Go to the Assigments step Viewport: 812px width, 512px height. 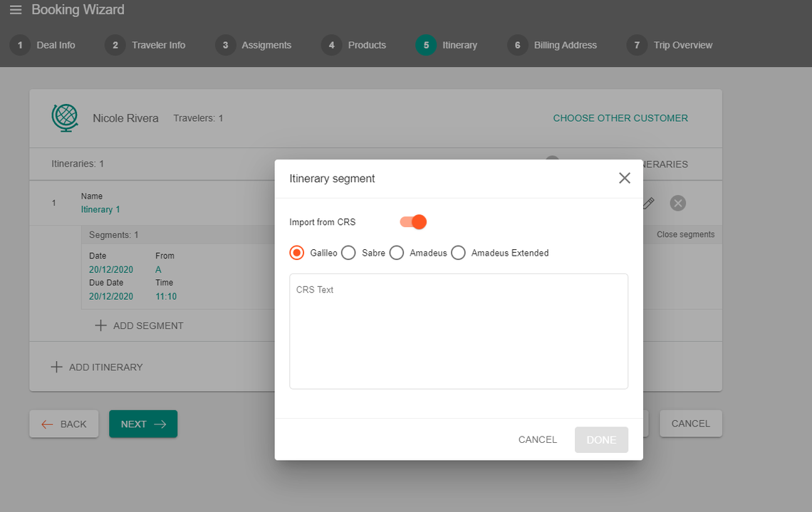[266, 45]
